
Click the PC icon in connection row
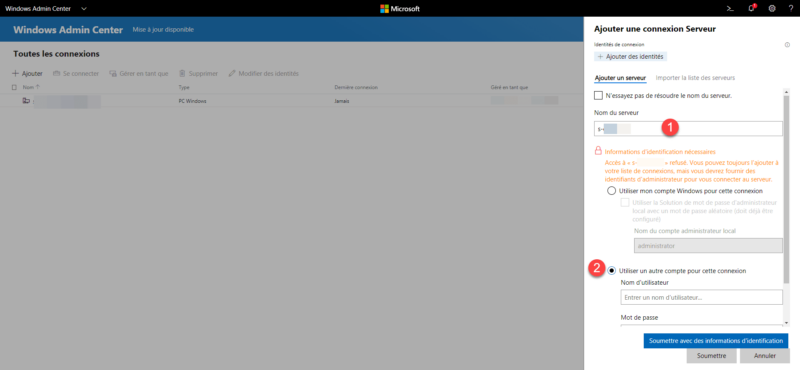click(26, 101)
